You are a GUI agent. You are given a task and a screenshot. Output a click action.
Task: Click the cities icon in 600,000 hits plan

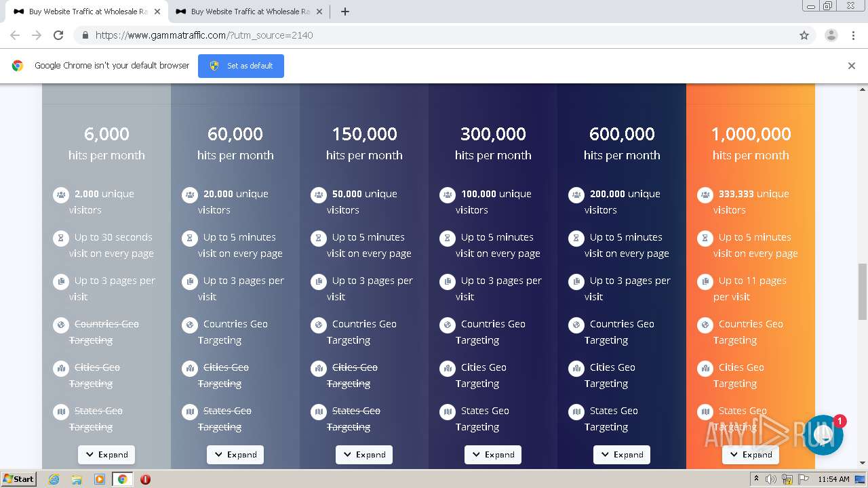[x=576, y=368]
